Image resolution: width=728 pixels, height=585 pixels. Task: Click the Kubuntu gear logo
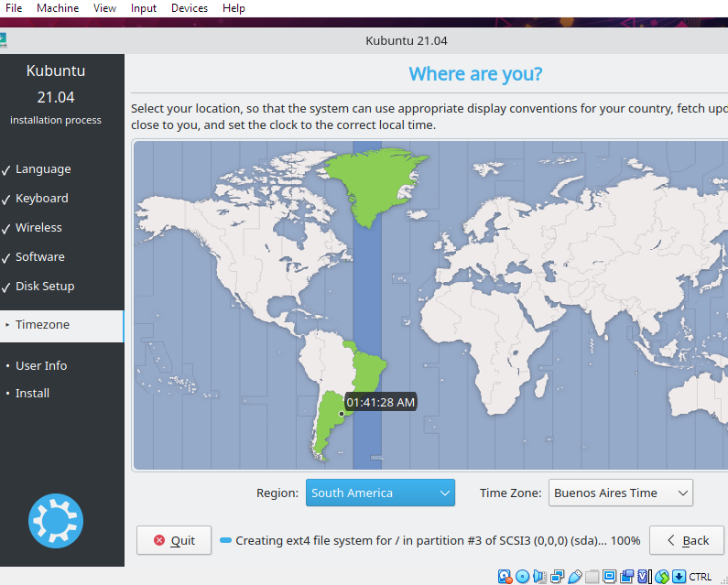click(x=56, y=521)
